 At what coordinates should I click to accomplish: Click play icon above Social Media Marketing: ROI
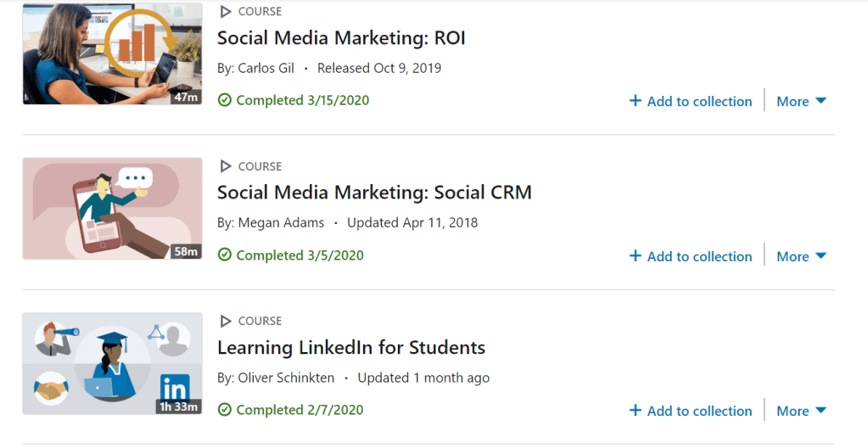[x=226, y=12]
